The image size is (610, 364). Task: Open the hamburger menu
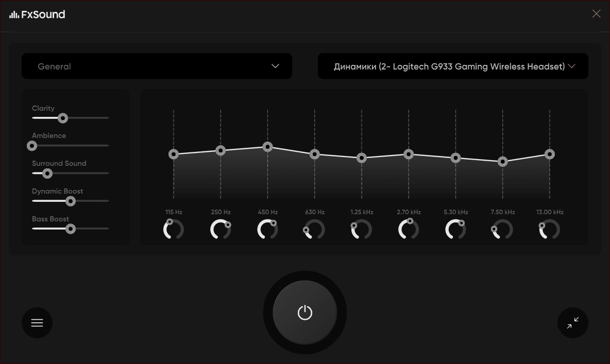pyautogui.click(x=37, y=323)
